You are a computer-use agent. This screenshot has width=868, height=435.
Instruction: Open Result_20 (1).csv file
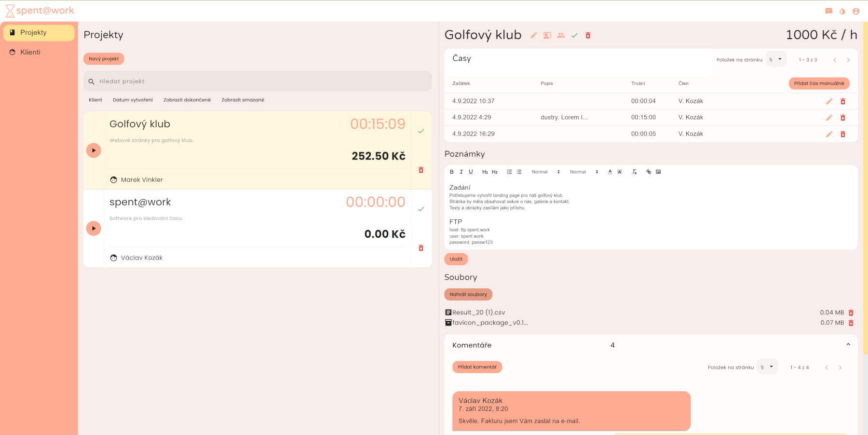478,313
